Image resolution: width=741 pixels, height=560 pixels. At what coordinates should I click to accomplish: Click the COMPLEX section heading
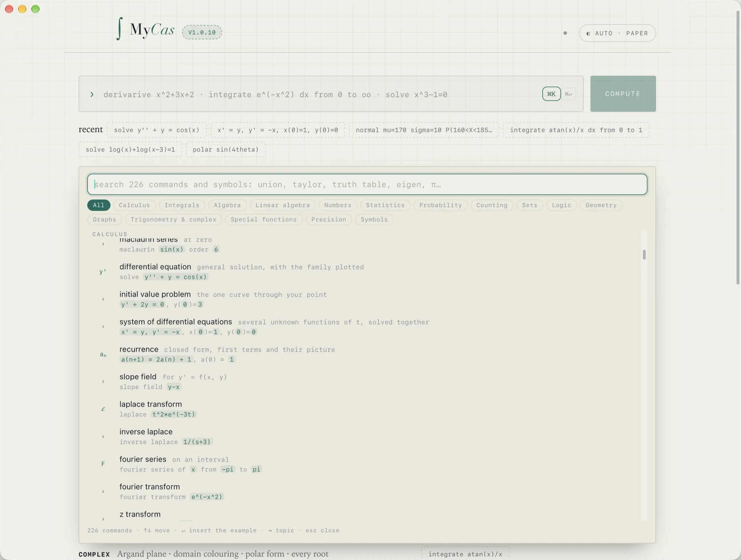[94, 554]
